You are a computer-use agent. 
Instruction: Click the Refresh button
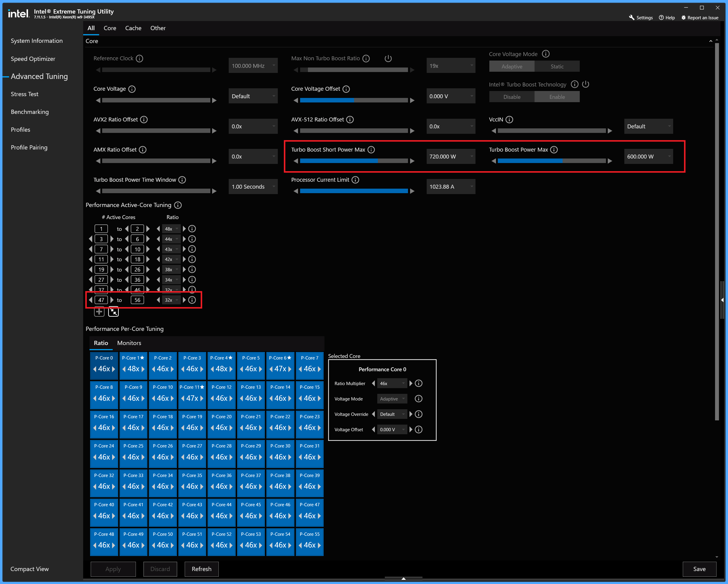click(202, 569)
